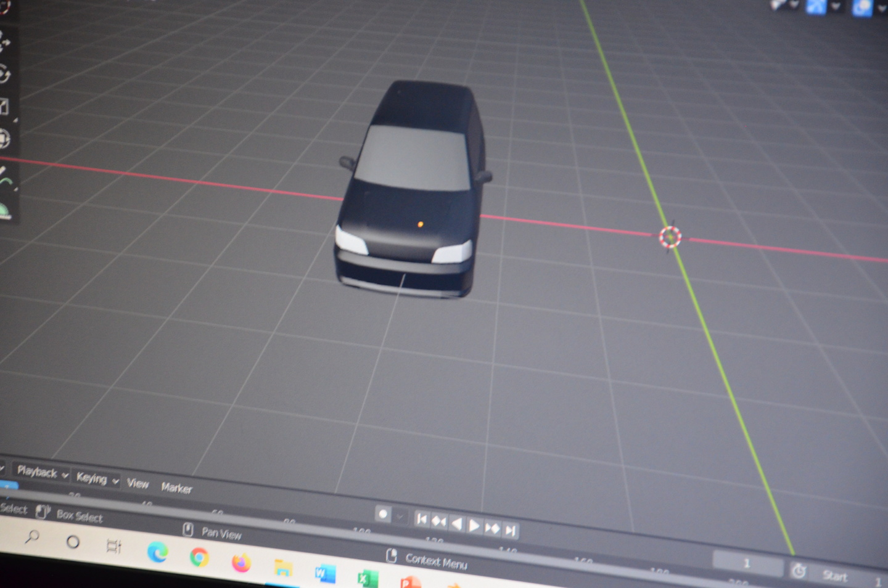
Task: Jump to the timeline start frame
Action: point(422,519)
